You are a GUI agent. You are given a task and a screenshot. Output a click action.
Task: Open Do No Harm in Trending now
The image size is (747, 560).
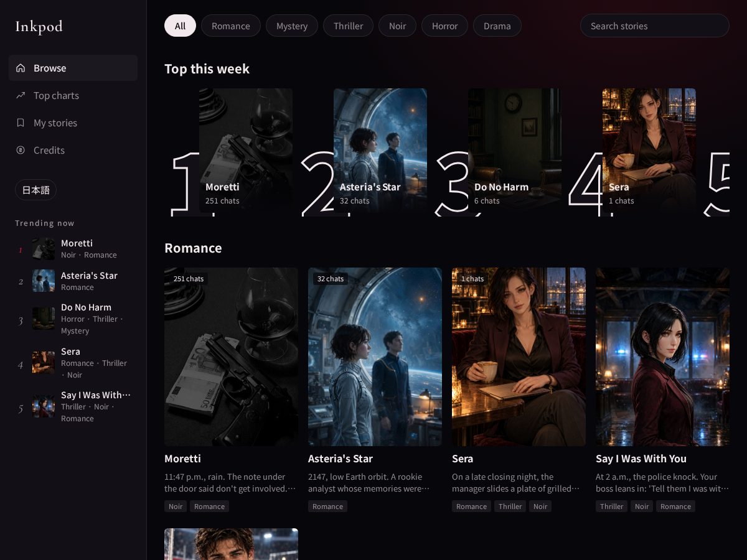73,319
